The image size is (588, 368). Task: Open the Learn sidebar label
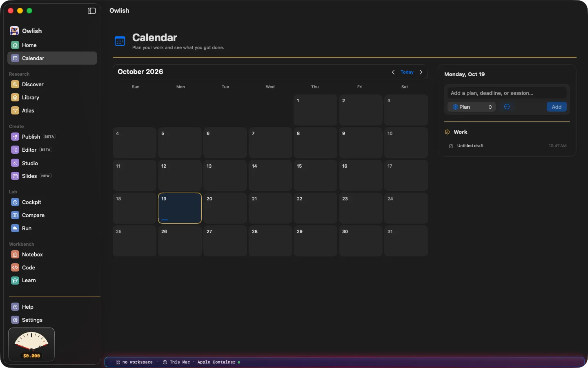pyautogui.click(x=29, y=280)
